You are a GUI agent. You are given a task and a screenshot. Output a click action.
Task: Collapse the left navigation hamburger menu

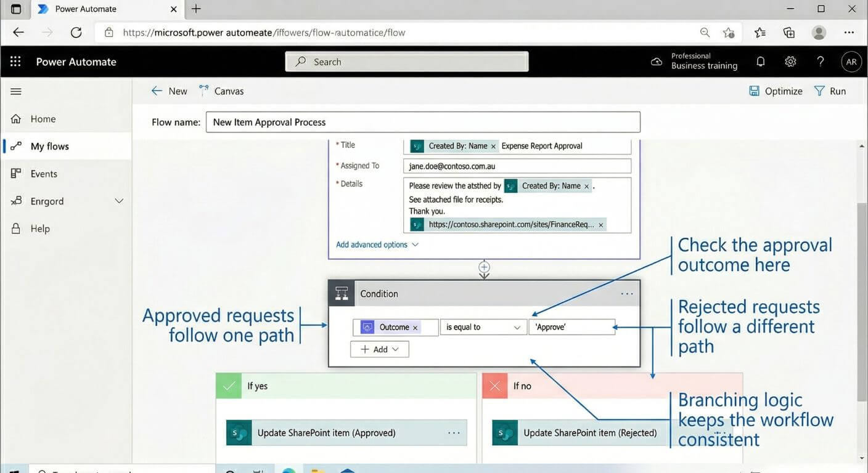pos(16,91)
